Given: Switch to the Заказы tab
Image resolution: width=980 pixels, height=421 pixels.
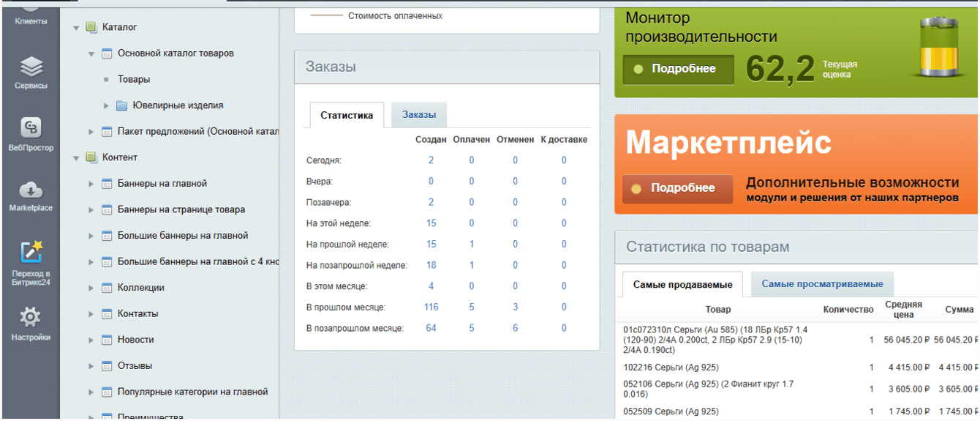Looking at the screenshot, I should 419,115.
